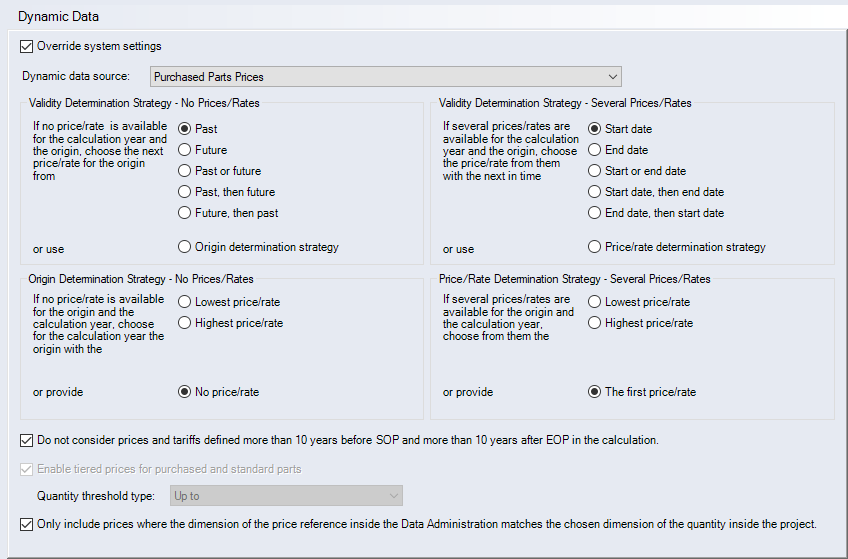Select Origin determination strategy option
This screenshot has height=559, width=848.
pos(184,247)
